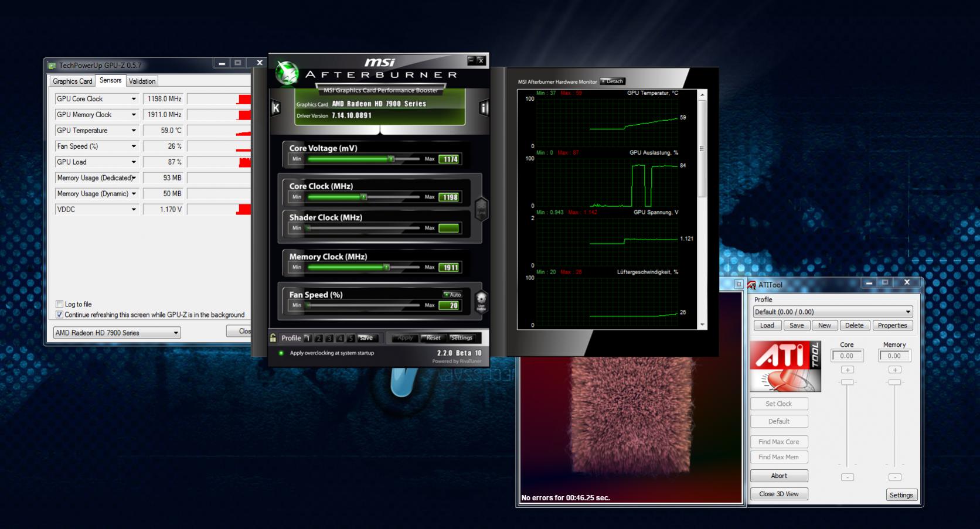Decrease Core clock with the minus button in ATITool
The height and width of the screenshot is (529, 980).
[848, 477]
